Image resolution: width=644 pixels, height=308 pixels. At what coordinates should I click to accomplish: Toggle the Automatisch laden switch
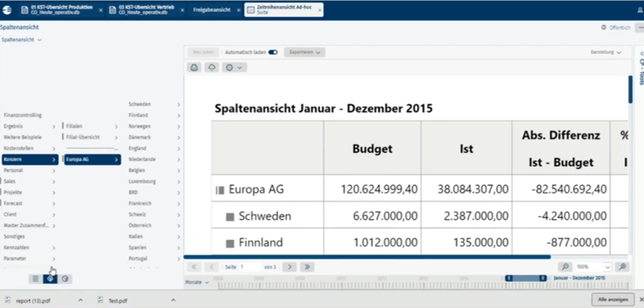click(x=273, y=52)
